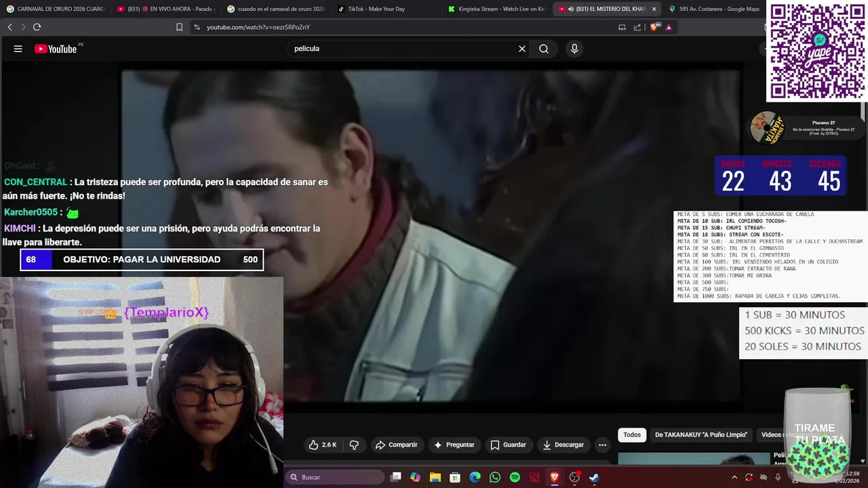
Task: Dislike the video
Action: [354, 445]
